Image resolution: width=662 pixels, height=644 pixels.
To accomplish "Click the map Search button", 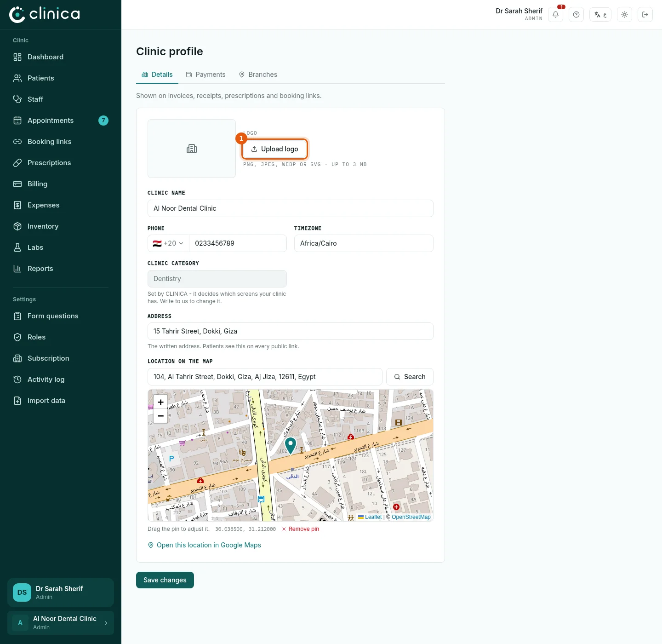I will pyautogui.click(x=410, y=377).
